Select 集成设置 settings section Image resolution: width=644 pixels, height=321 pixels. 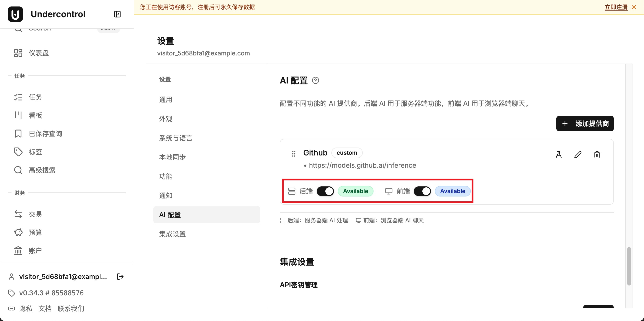click(x=207, y=234)
